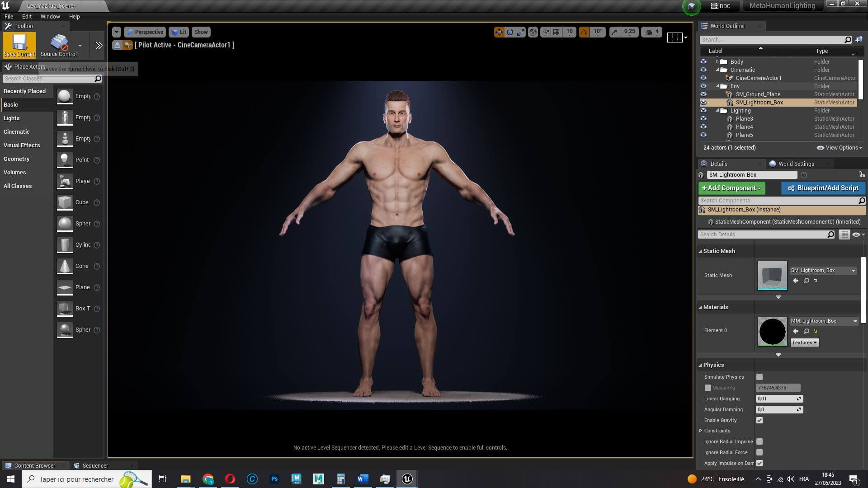Open the Source Control button
This screenshot has height=488, width=868.
[59, 45]
